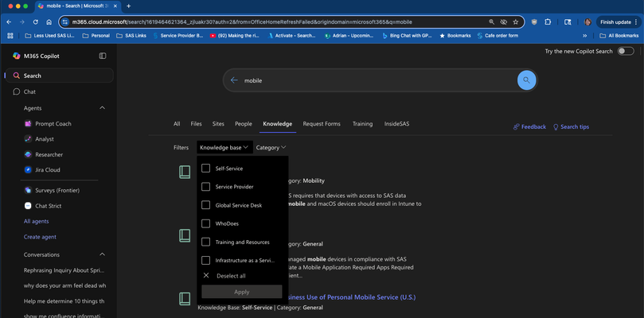
Task: Click the browser address bar URL
Action: 242,22
